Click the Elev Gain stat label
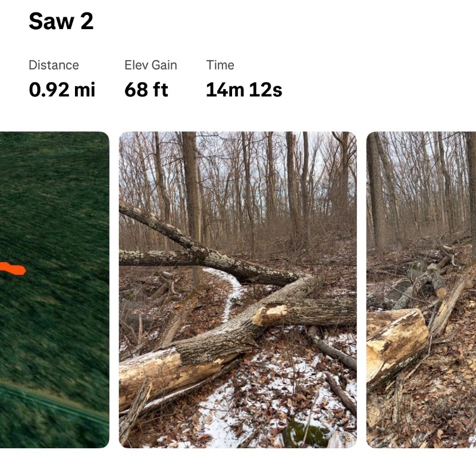 pyautogui.click(x=151, y=65)
